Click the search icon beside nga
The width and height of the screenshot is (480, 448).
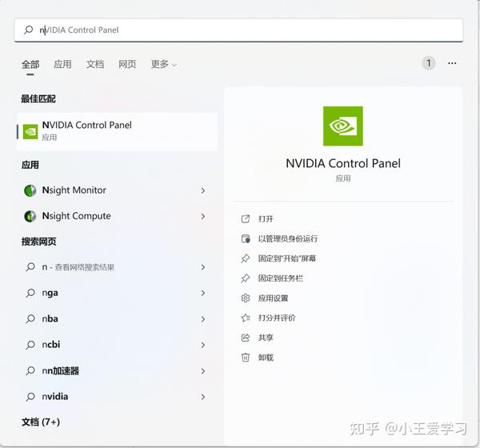tap(30, 293)
